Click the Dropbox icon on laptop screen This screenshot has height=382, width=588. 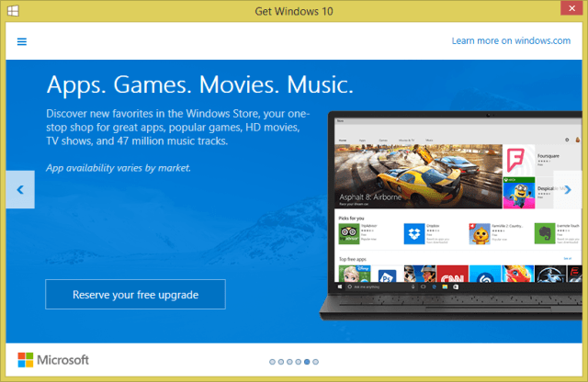414,233
